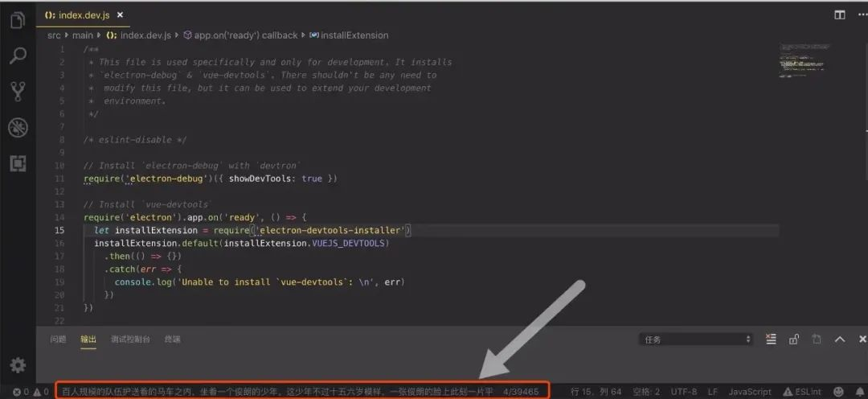Open the Explorer files icon in activity bar
Image resolution: width=868 pixels, height=399 pixels.
point(18,20)
